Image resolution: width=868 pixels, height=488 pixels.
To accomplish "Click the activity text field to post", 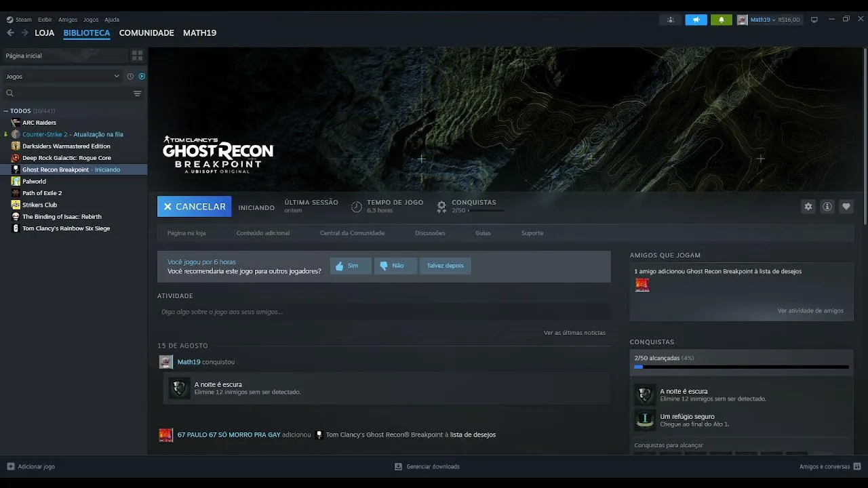I will tap(384, 312).
